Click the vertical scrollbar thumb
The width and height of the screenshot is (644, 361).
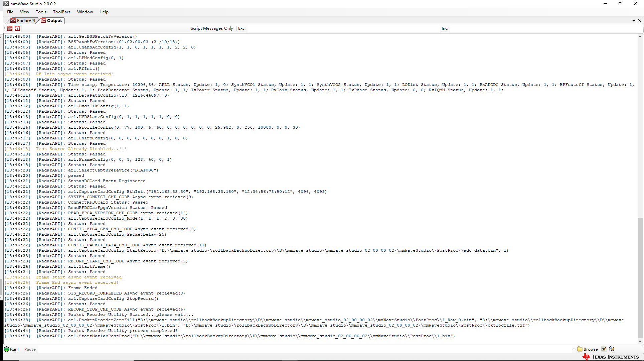640,278
